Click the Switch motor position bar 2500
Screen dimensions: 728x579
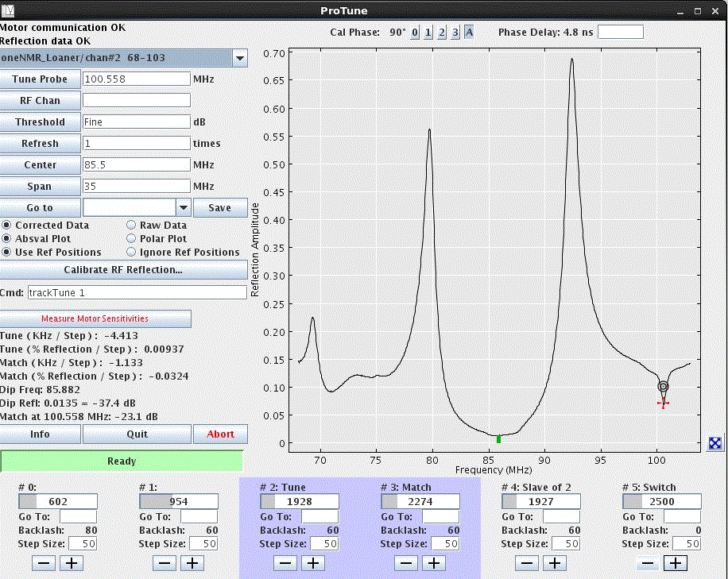pos(661,501)
